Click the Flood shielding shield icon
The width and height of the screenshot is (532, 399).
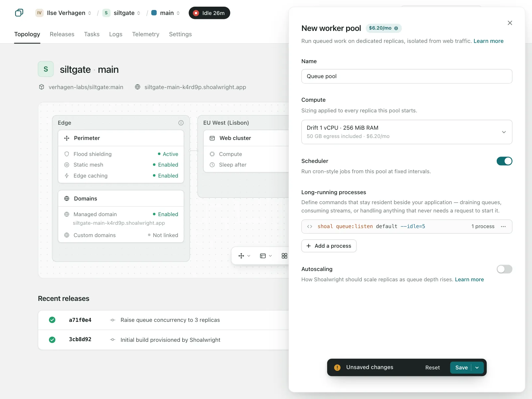coord(67,154)
